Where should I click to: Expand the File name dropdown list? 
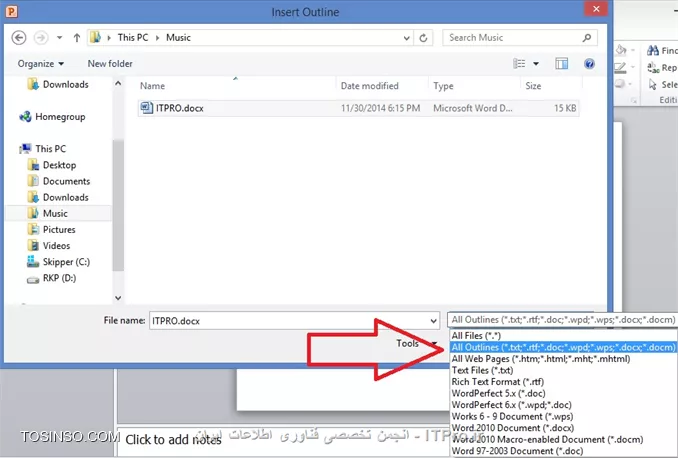click(x=433, y=321)
